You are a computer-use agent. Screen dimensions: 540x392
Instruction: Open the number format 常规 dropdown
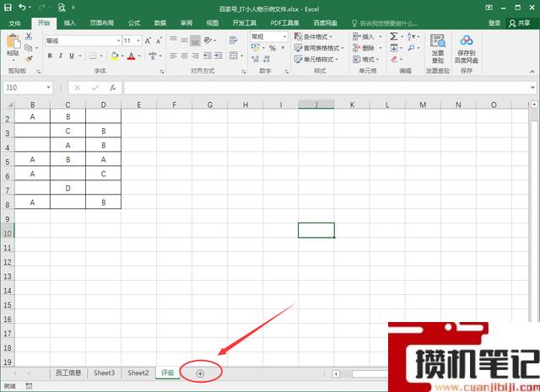284,36
